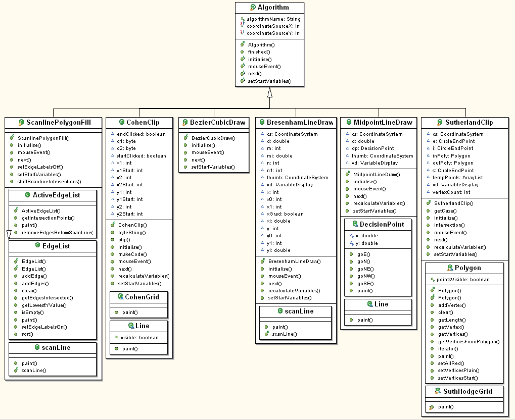Click the Line class icon inside CohenClip
Image resolution: width=515 pixels, height=420 pixels.
tap(131, 326)
